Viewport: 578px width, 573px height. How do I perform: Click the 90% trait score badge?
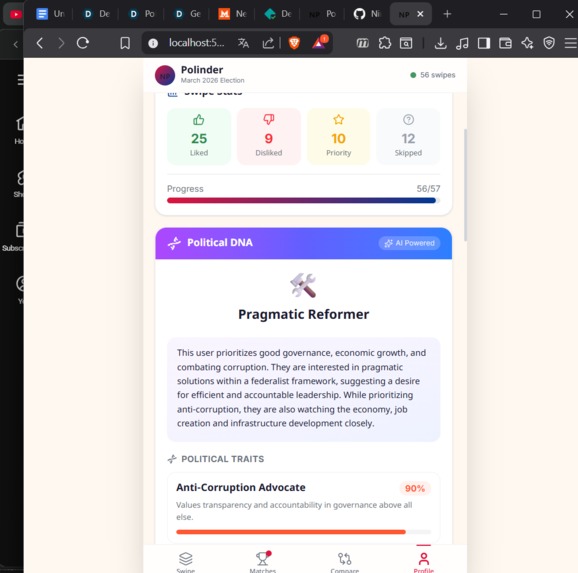(x=415, y=488)
